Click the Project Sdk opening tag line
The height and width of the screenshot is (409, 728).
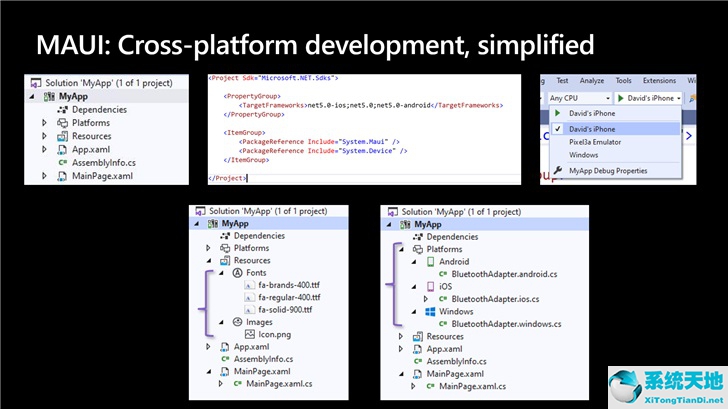pyautogui.click(x=273, y=78)
